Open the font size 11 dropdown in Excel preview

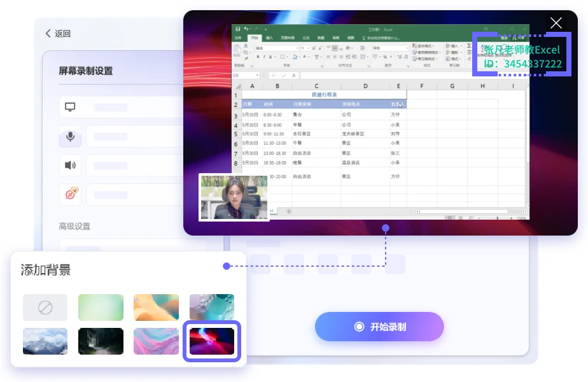point(304,48)
